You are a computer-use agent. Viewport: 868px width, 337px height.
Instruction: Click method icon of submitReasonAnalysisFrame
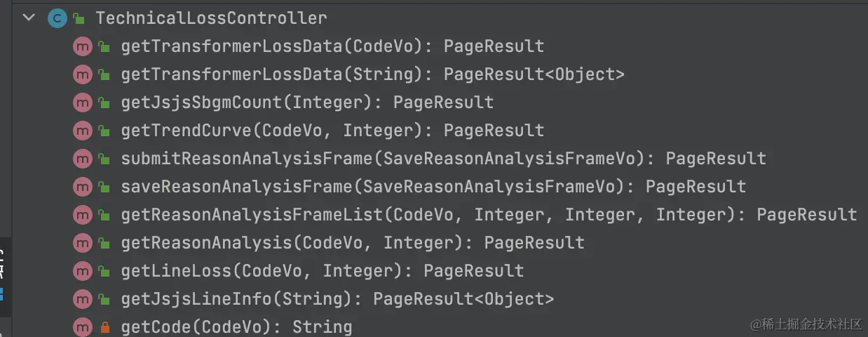click(x=83, y=159)
